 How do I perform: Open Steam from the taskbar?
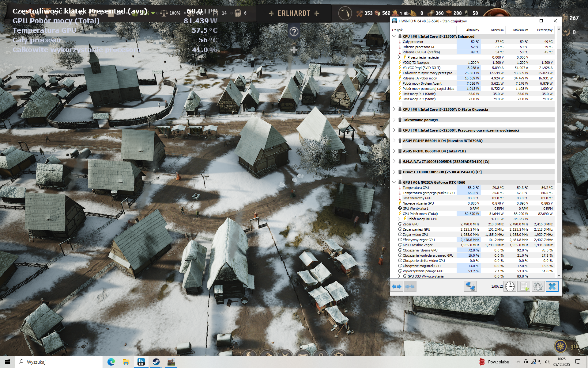click(x=156, y=362)
